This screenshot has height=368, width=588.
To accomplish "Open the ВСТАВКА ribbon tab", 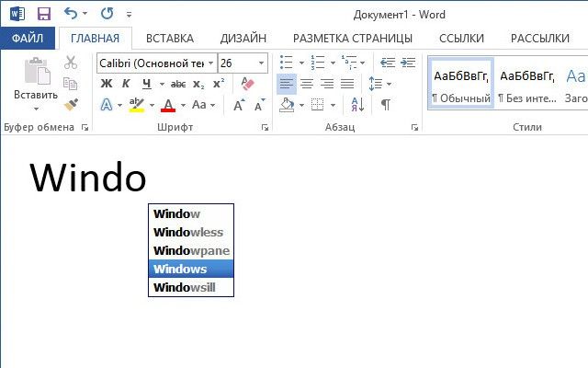I will click(x=169, y=38).
